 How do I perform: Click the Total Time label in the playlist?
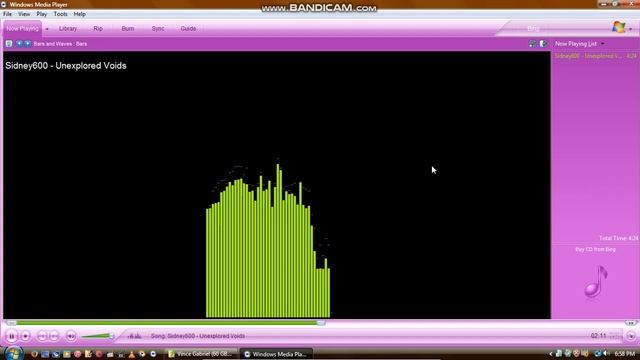tap(618, 238)
